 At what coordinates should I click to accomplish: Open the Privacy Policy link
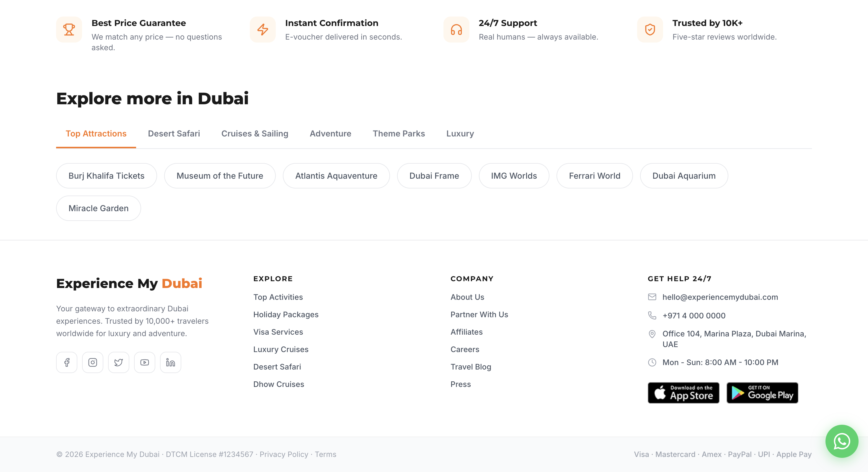pyautogui.click(x=284, y=455)
